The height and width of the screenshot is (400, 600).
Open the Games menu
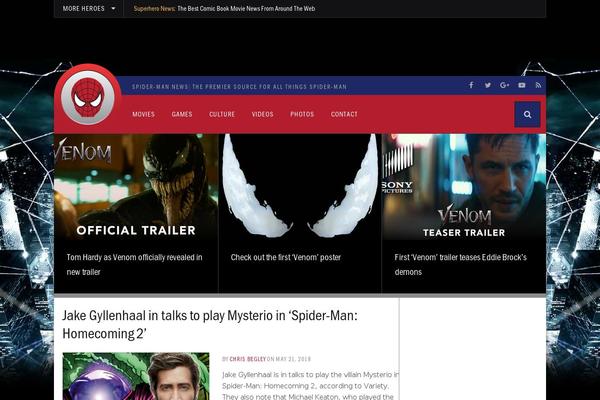pyautogui.click(x=182, y=114)
